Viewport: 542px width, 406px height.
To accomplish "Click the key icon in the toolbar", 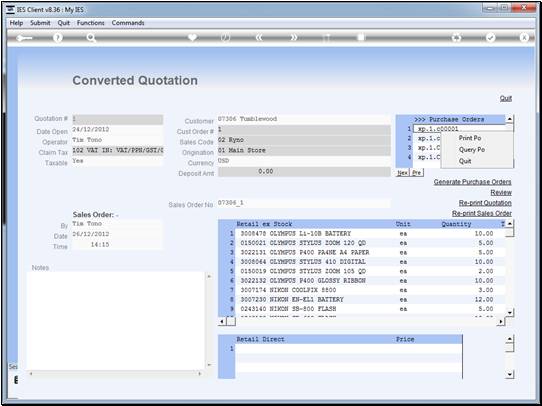I will [24, 38].
